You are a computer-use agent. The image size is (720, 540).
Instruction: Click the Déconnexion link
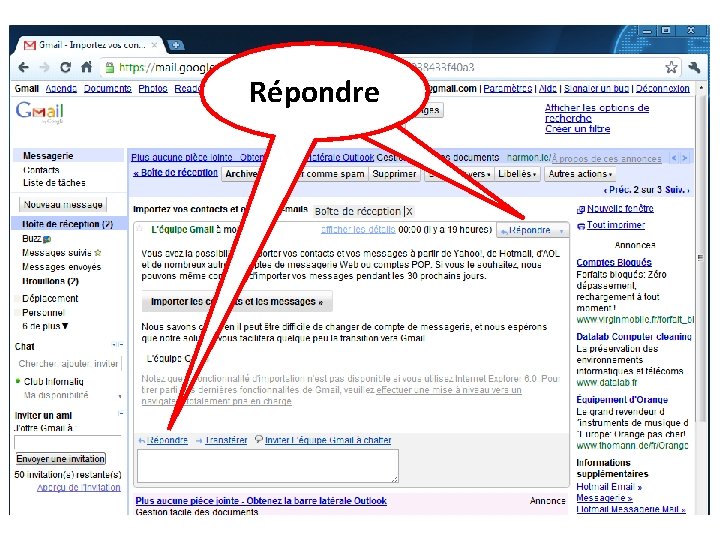(x=662, y=88)
